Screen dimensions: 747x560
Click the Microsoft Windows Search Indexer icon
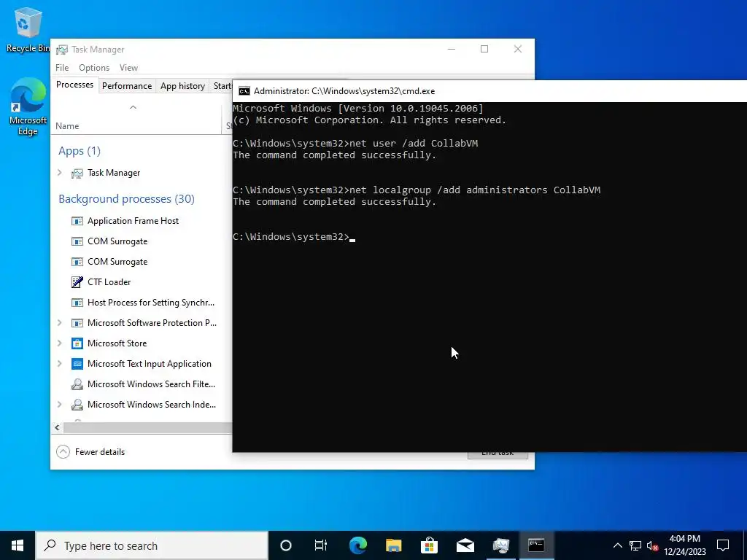(77, 405)
